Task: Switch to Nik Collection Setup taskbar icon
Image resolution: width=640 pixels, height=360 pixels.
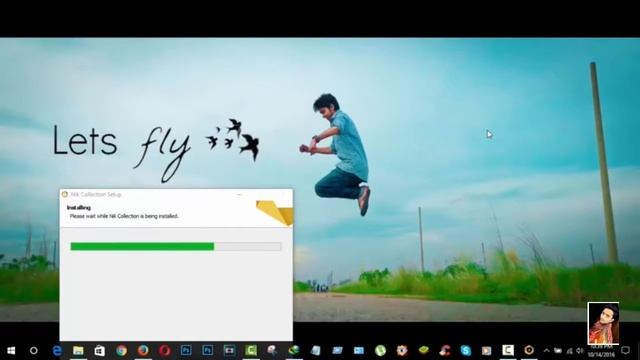Action: 529,350
